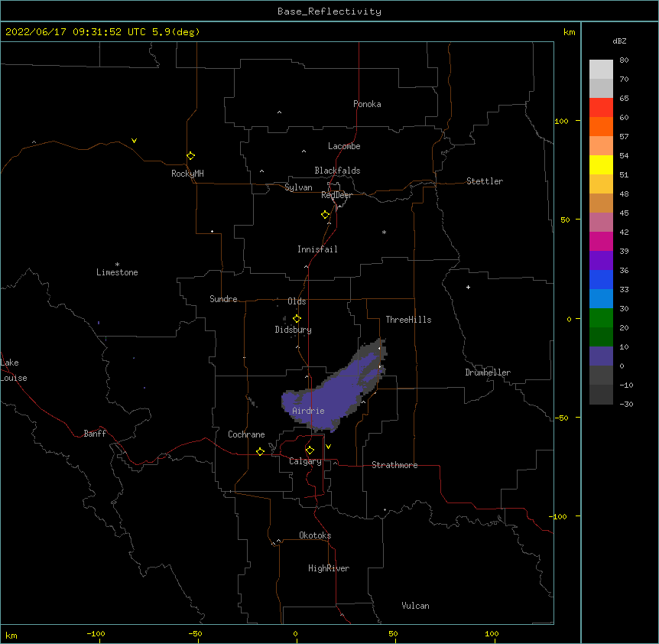
Task: Click the Blackfalds city label
Action: (x=337, y=171)
